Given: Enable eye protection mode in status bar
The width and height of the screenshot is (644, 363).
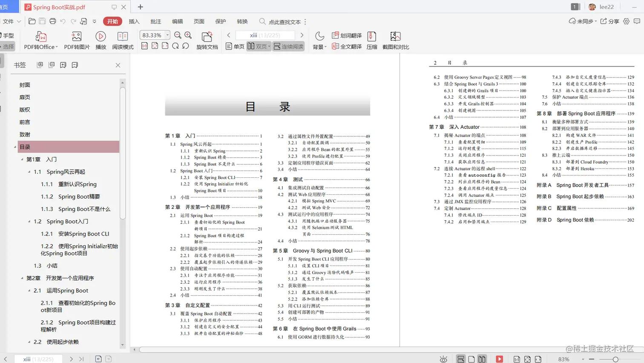Looking at the screenshot, I should click(443, 359).
